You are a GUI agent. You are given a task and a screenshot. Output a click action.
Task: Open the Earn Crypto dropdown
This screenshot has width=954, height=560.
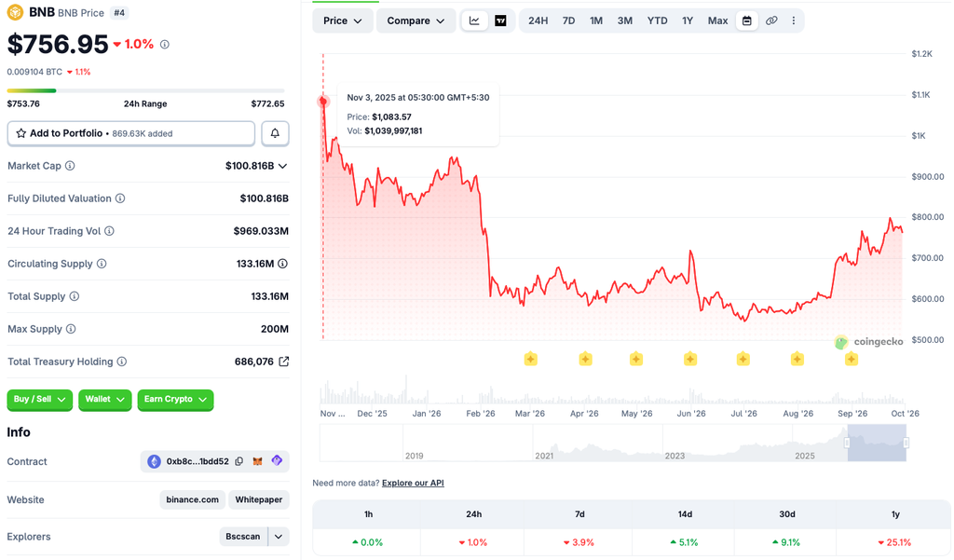point(175,400)
